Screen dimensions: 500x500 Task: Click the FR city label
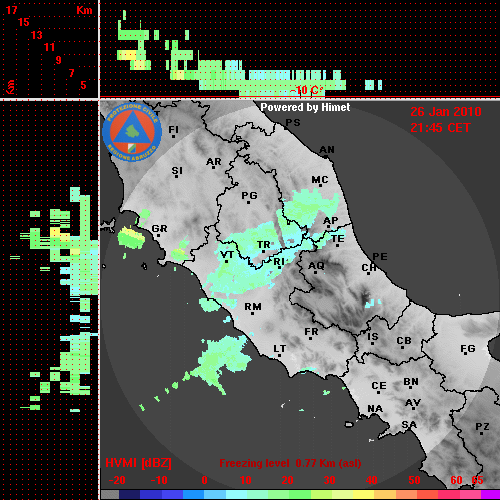click(311, 332)
